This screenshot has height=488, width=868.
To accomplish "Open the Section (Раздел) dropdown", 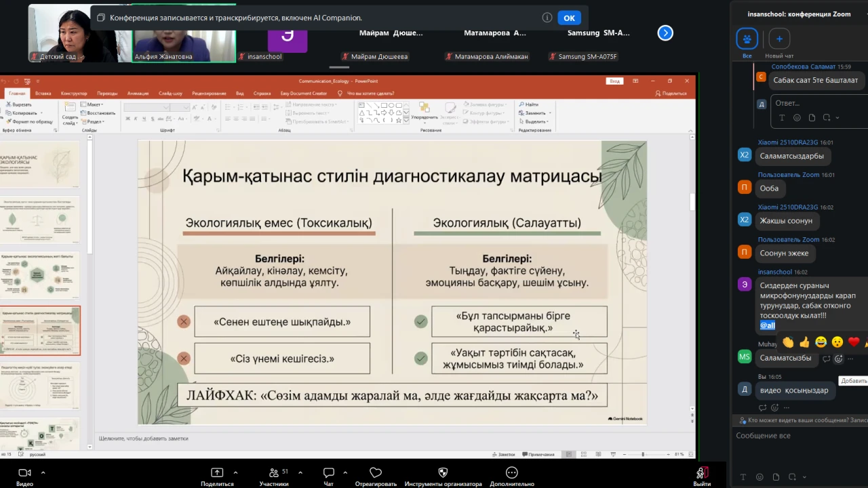I will [93, 121].
